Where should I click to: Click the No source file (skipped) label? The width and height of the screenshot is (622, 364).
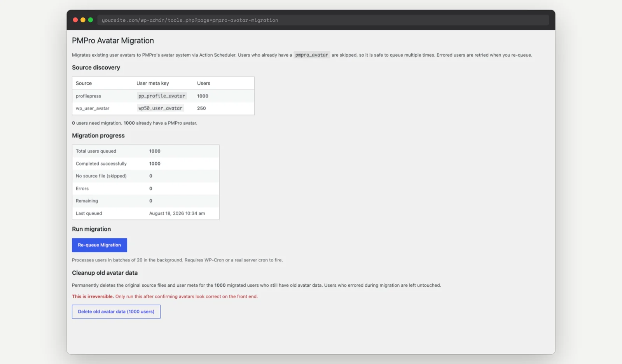point(101,176)
